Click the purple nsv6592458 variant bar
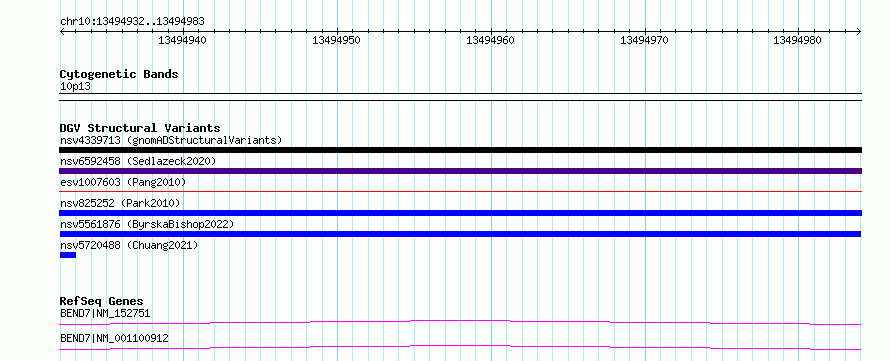 click(x=460, y=171)
